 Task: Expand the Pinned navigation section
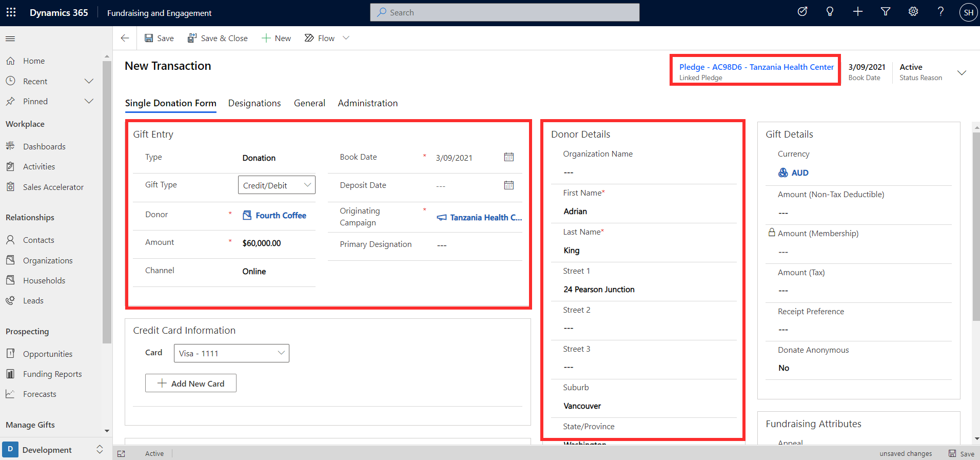pyautogui.click(x=89, y=101)
